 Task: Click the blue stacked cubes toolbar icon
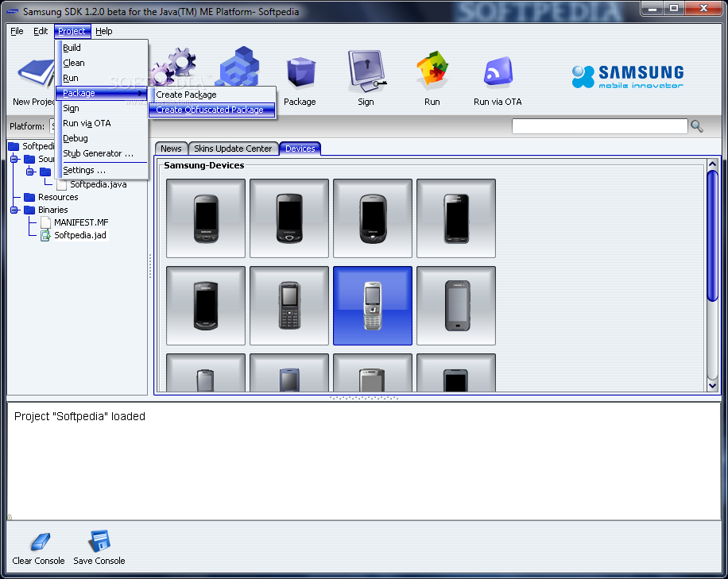pos(239,66)
